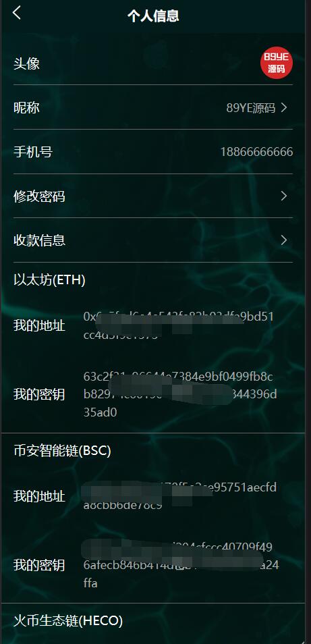Click the ETH 我的地址 address text

coord(179,325)
